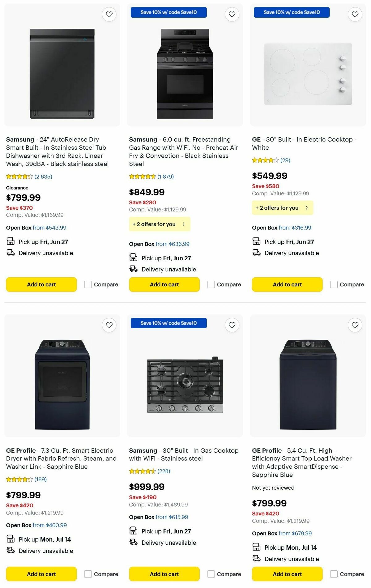Click the heart icon on the GE cooktop
371x588 pixels.
click(x=355, y=14)
